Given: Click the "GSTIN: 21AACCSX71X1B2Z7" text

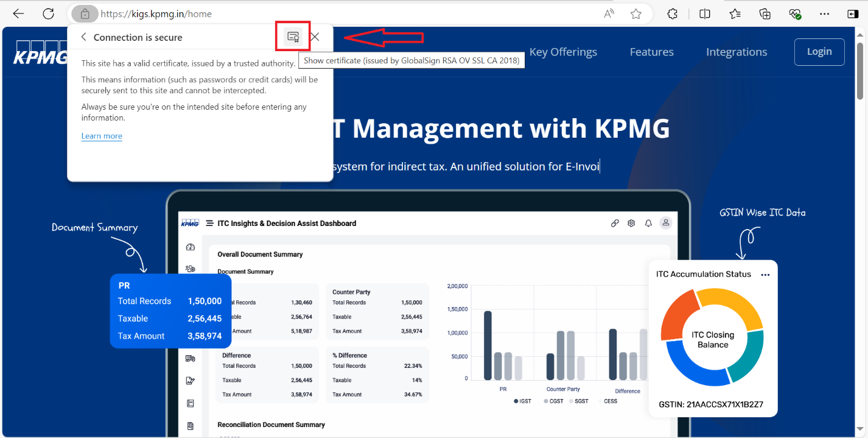Looking at the screenshot, I should (711, 404).
